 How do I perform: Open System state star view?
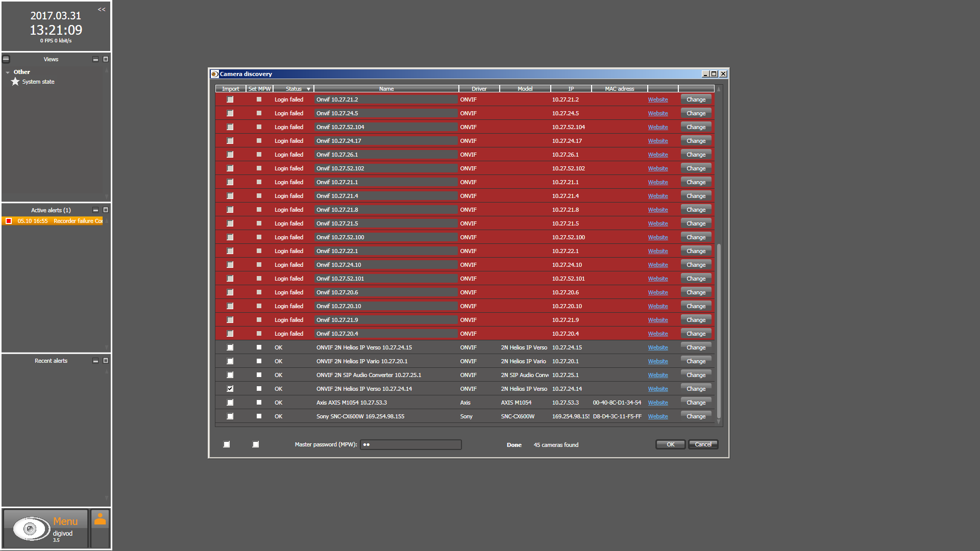pos(15,82)
